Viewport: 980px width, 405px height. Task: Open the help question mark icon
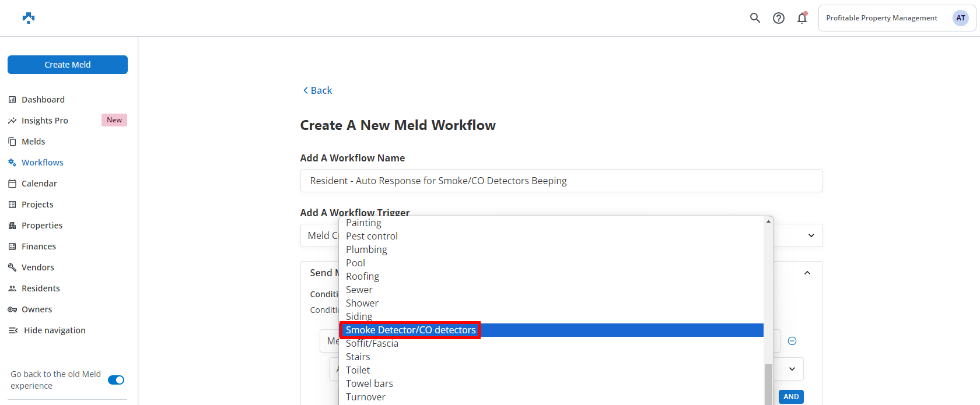(x=779, y=18)
